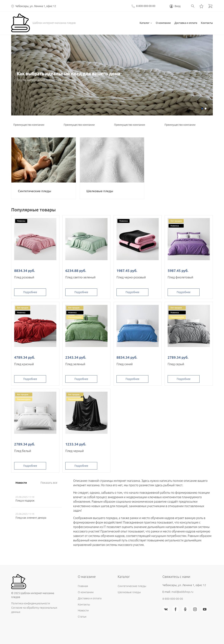Open VK social icon in footer
The width and height of the screenshot is (224, 644).
[166, 609]
